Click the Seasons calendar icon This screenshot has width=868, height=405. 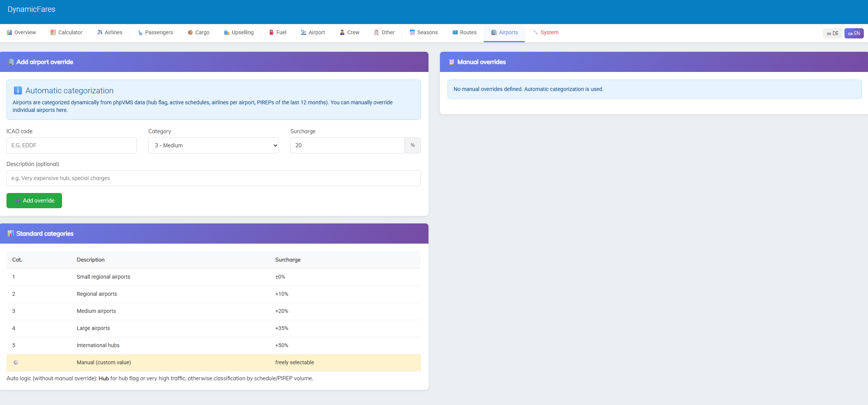point(412,33)
